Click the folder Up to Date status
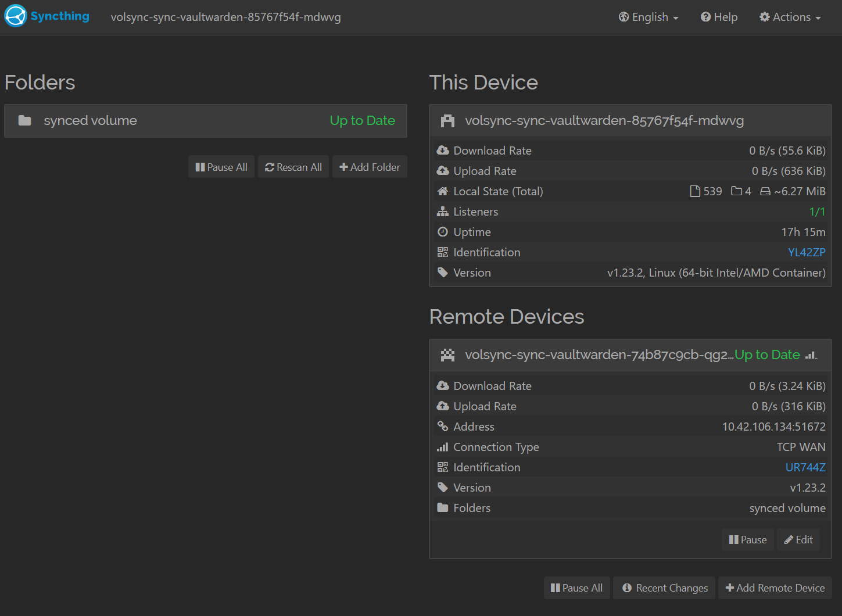Screen dimensions: 842x616 pyautogui.click(x=362, y=121)
